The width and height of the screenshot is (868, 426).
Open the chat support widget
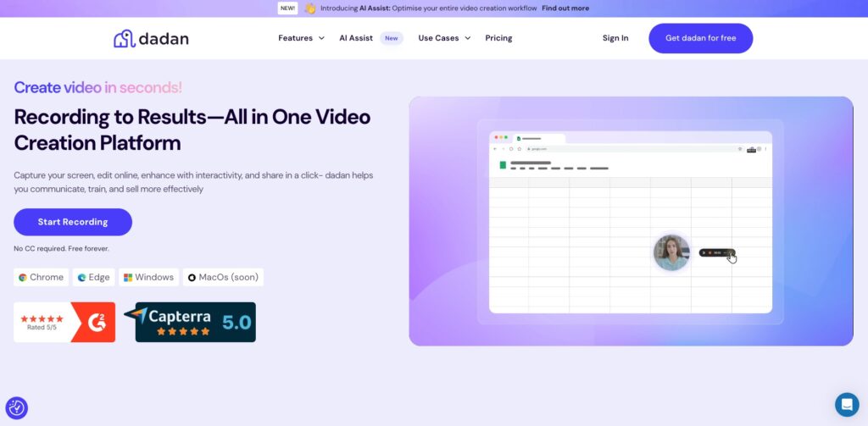[x=846, y=404]
